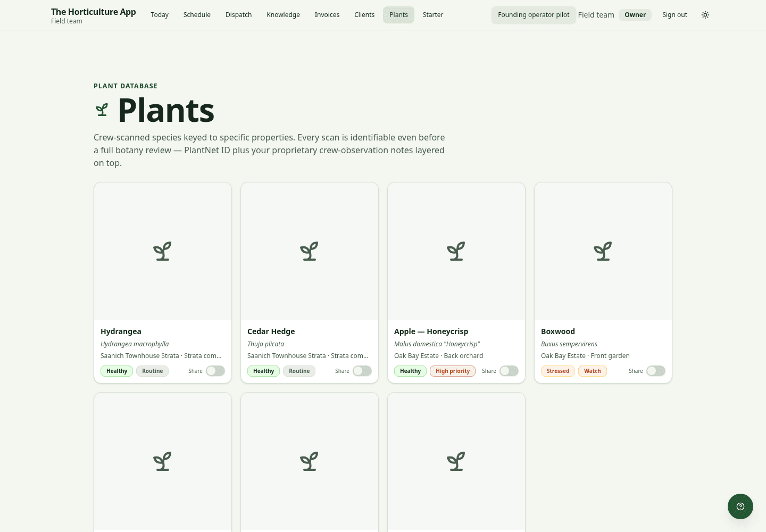Click the Founding operator pilot badge
Viewport: 766px width, 532px height.
pyautogui.click(x=534, y=15)
